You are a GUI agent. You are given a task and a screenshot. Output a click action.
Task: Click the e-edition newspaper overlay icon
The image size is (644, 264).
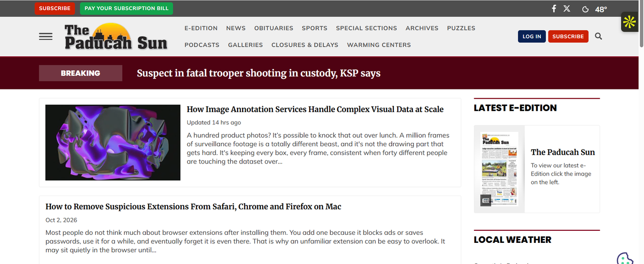click(485, 200)
